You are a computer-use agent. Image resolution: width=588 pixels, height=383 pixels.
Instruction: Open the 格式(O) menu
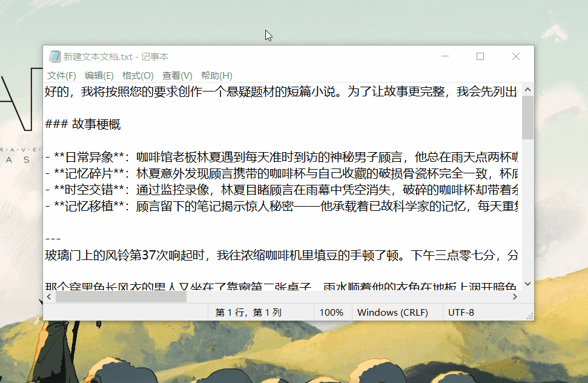click(x=137, y=75)
